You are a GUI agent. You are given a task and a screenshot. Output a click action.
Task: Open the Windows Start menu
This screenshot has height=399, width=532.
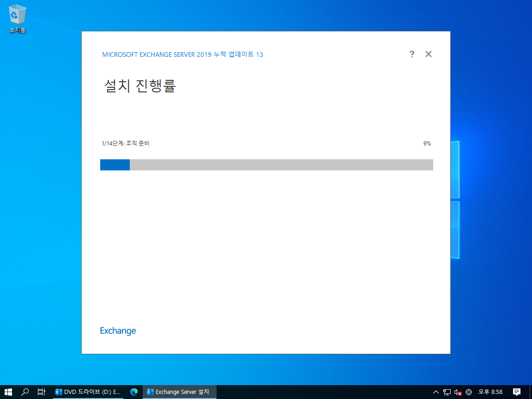(8, 392)
